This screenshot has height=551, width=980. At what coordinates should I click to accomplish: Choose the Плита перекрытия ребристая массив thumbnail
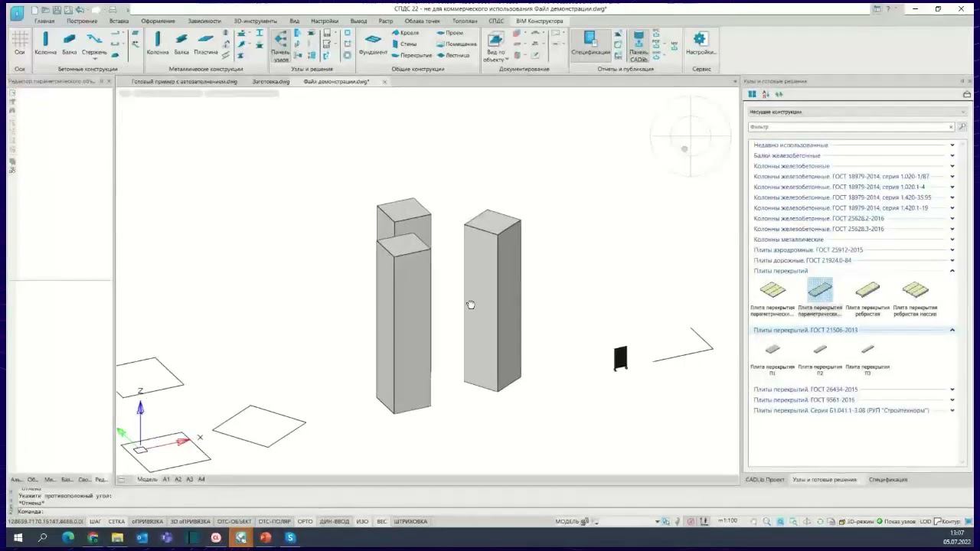pyautogui.click(x=915, y=298)
